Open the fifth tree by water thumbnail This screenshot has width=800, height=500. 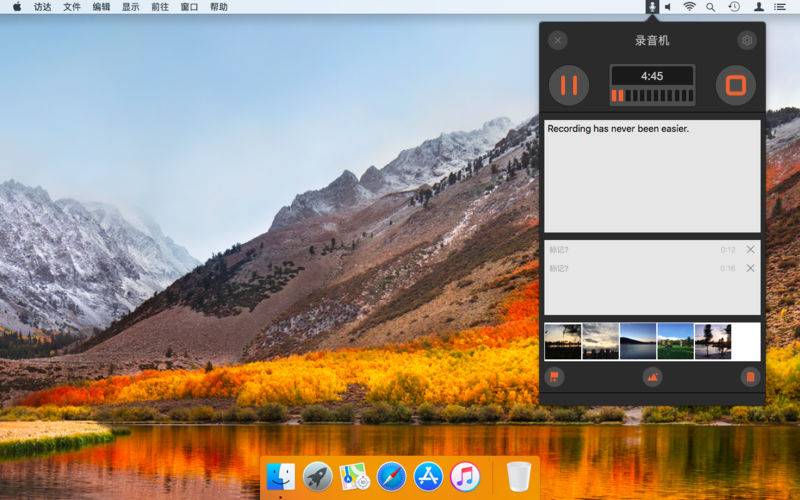713,341
